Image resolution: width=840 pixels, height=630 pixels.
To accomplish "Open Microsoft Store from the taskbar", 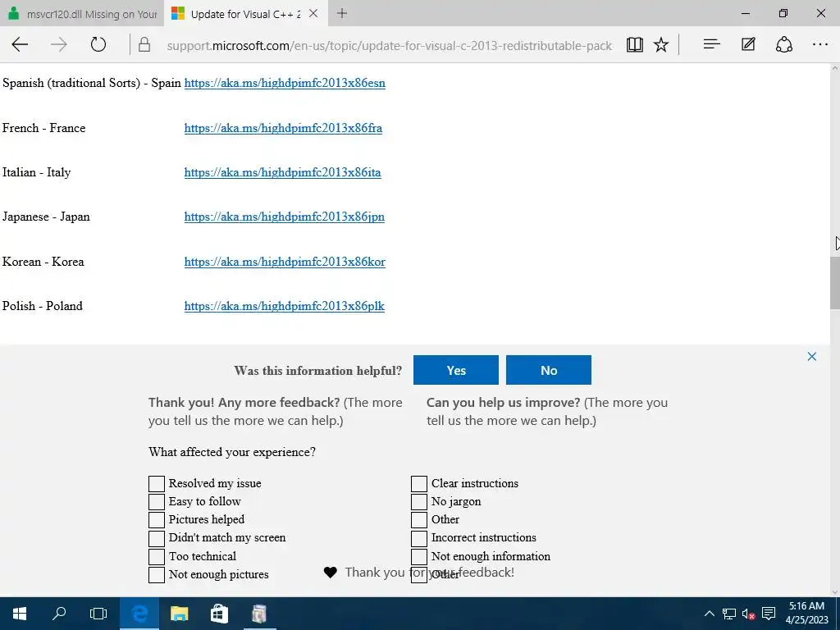I will click(x=219, y=614).
